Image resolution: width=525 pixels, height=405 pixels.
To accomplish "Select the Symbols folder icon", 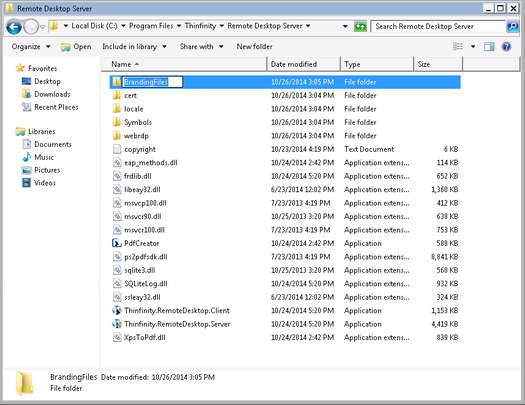I will [117, 122].
